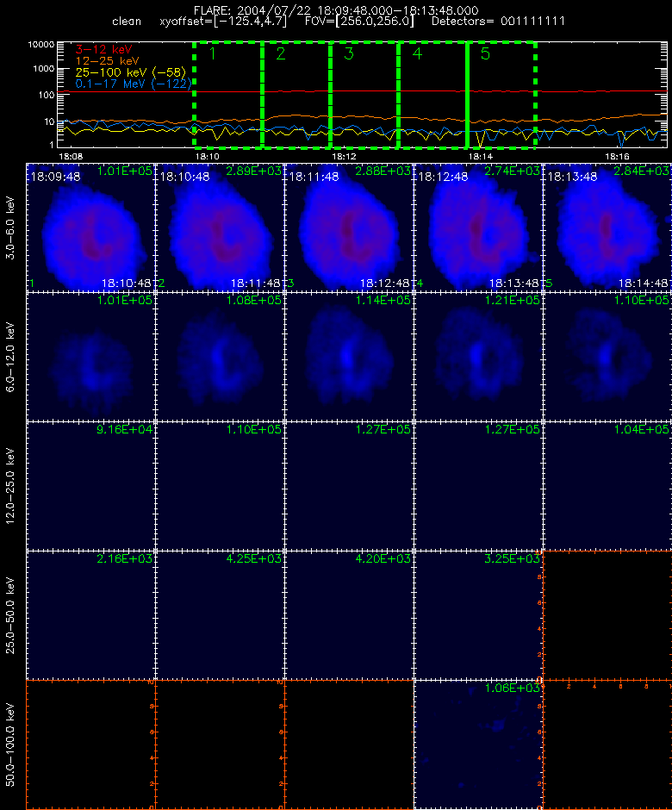Click the FLARE 2004/07/22 title line
This screenshot has height=810, width=672.
pyautogui.click(x=336, y=10)
